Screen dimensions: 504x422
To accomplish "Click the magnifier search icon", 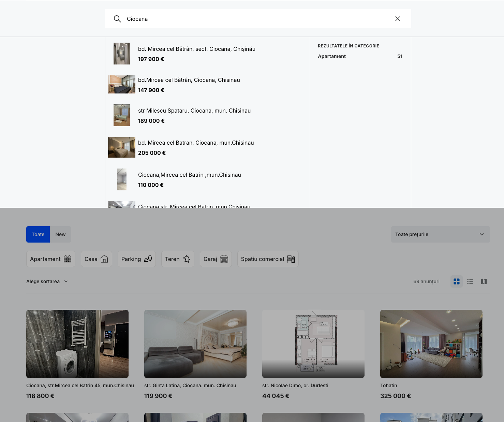I will pos(117,19).
